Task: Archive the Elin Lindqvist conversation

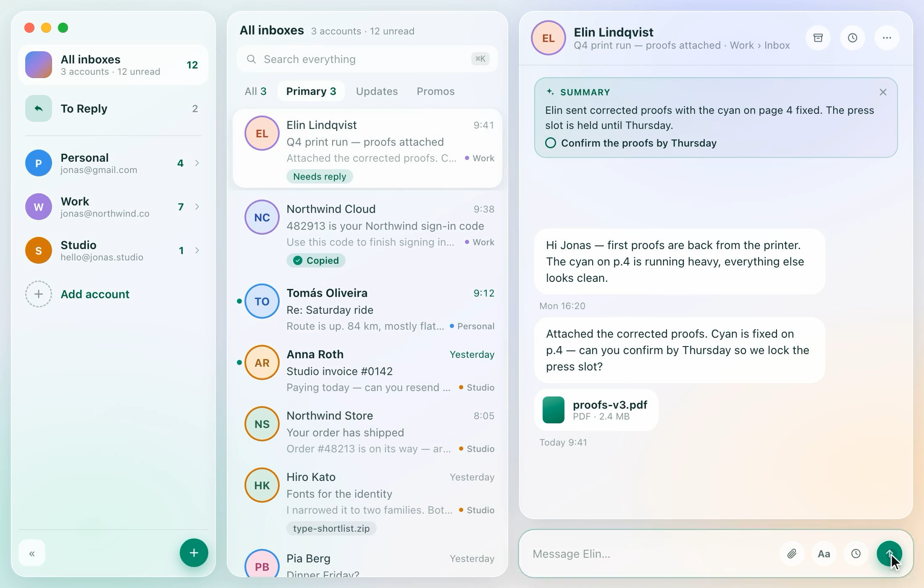Action: pyautogui.click(x=818, y=38)
